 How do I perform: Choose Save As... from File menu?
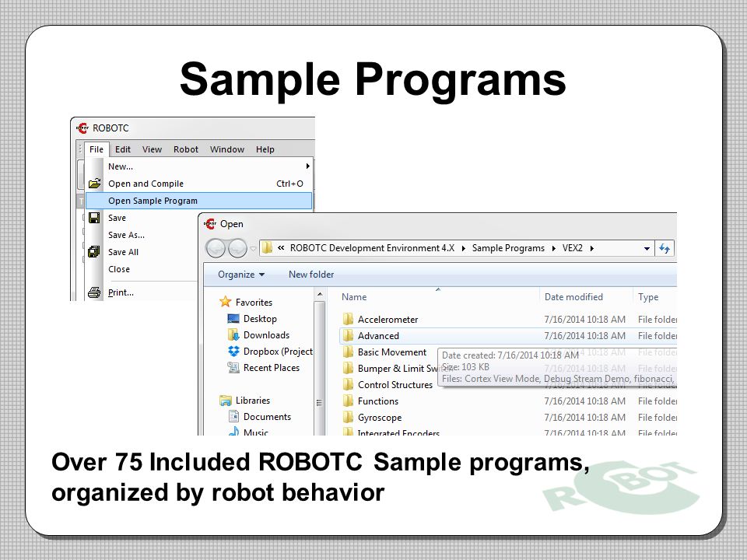tap(126, 235)
